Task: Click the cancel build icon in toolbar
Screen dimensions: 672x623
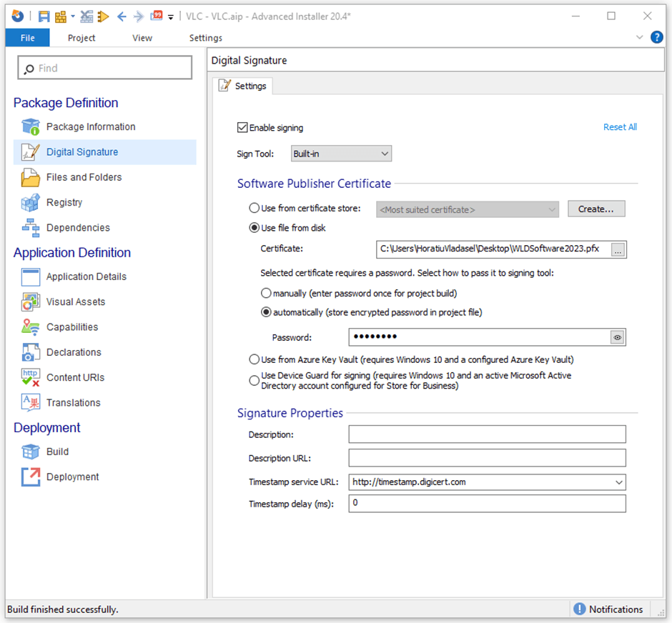Action: pos(87,16)
